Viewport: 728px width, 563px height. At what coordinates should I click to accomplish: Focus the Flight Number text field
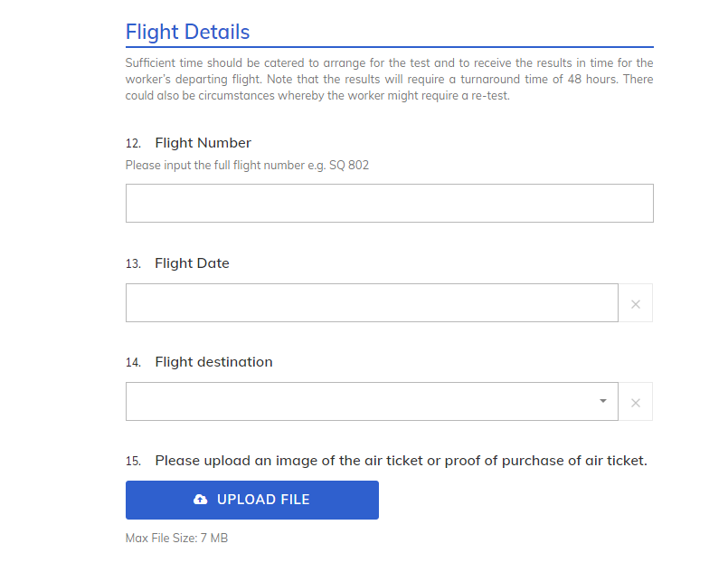click(x=389, y=204)
